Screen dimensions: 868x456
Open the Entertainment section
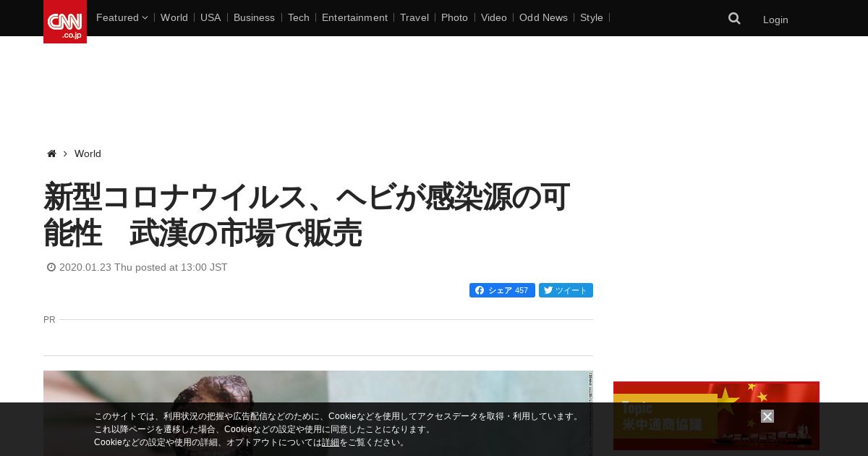pyautogui.click(x=354, y=17)
